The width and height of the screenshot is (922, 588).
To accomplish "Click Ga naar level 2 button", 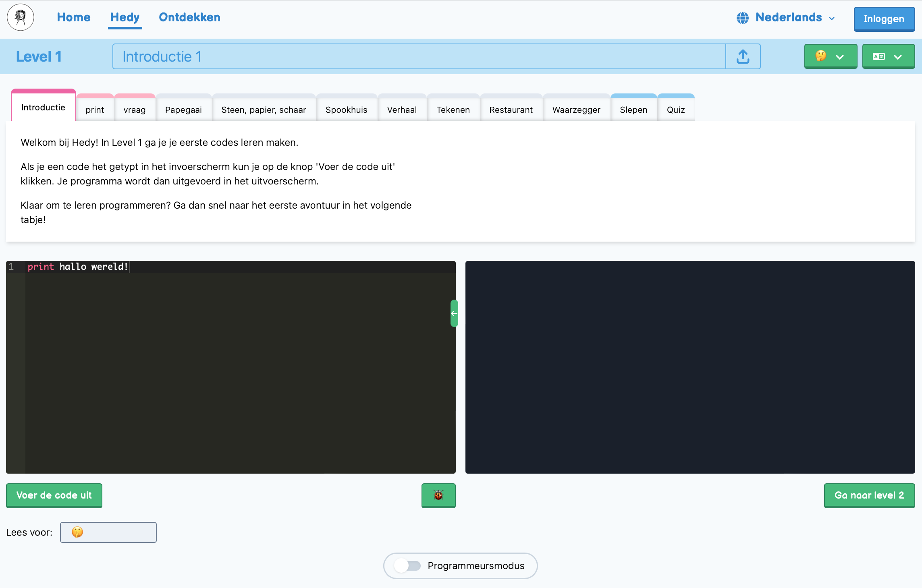I will pos(869,495).
